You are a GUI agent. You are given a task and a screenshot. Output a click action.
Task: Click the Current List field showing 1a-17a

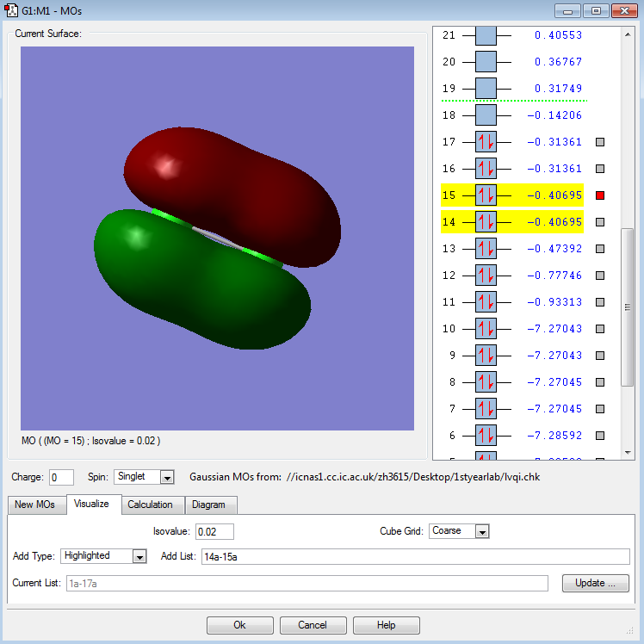click(307, 583)
